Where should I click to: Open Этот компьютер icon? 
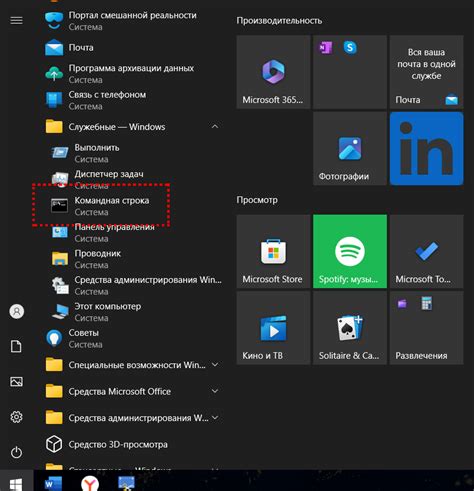[x=60, y=311]
